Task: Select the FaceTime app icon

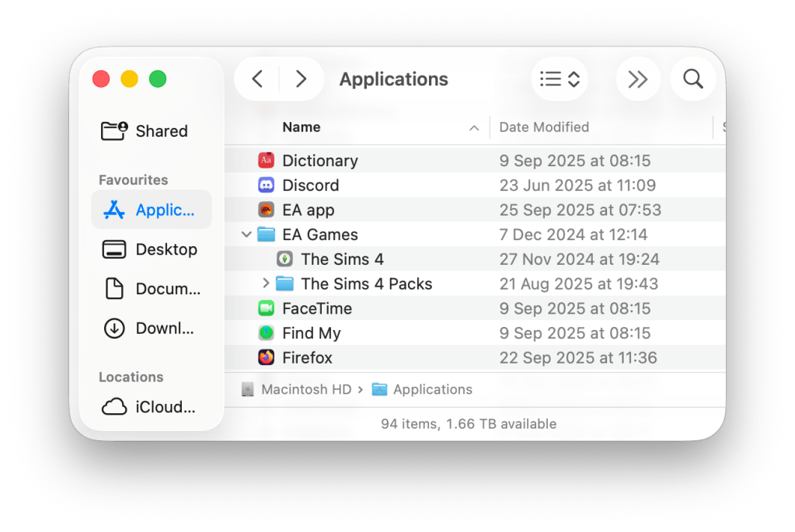Action: pyautogui.click(x=267, y=308)
